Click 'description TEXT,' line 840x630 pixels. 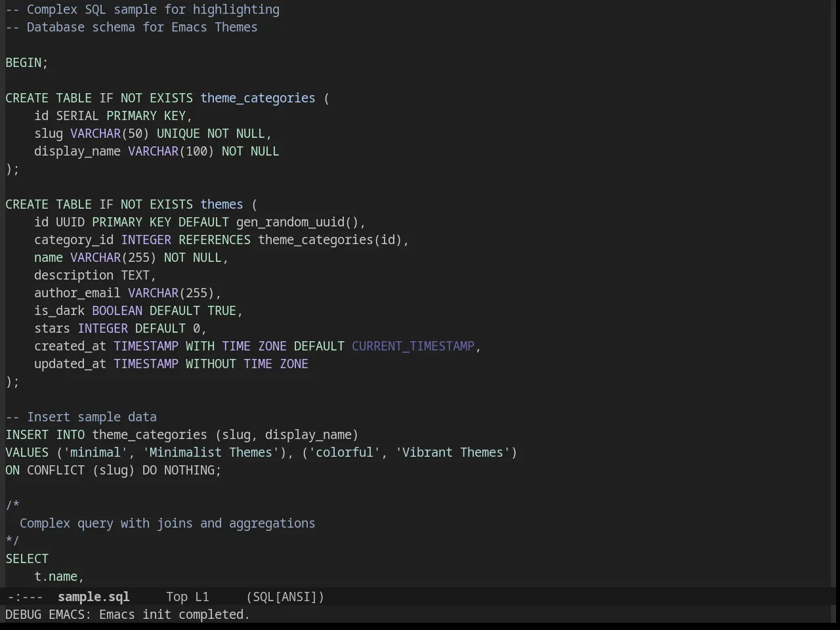click(x=95, y=275)
